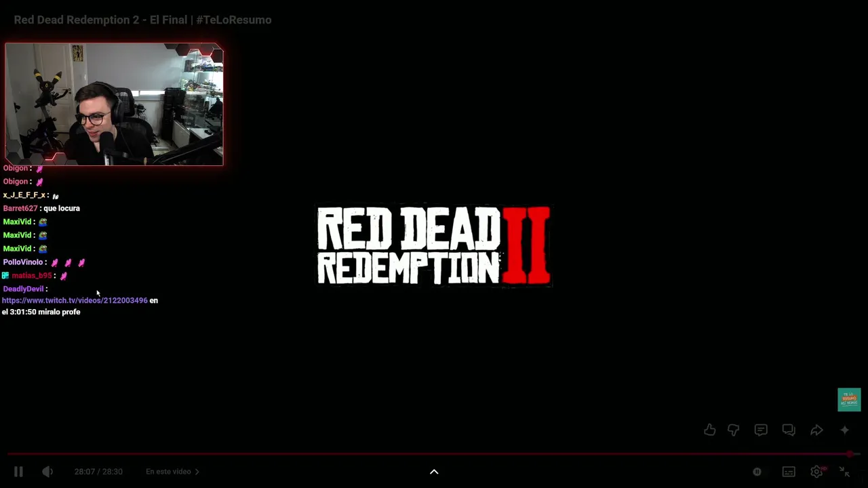Click the DeadlyDevil username in chat

(23, 289)
